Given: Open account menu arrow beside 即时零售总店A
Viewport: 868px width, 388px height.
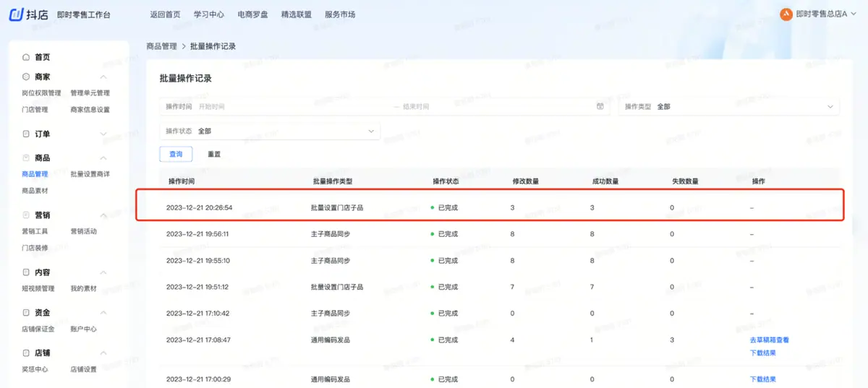Looking at the screenshot, I should 854,14.
